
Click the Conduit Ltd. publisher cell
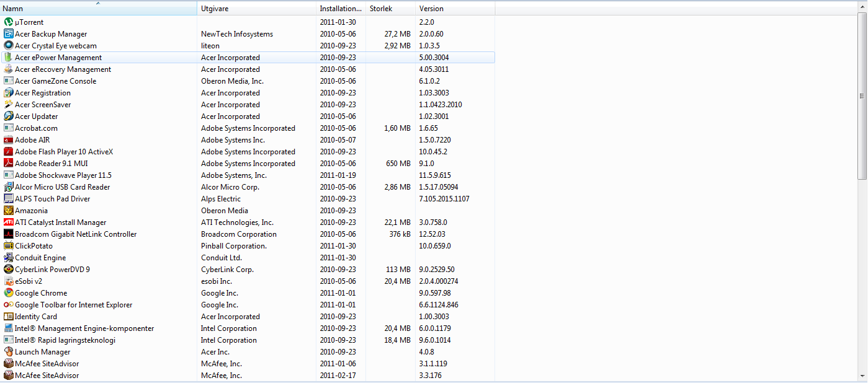(x=221, y=258)
